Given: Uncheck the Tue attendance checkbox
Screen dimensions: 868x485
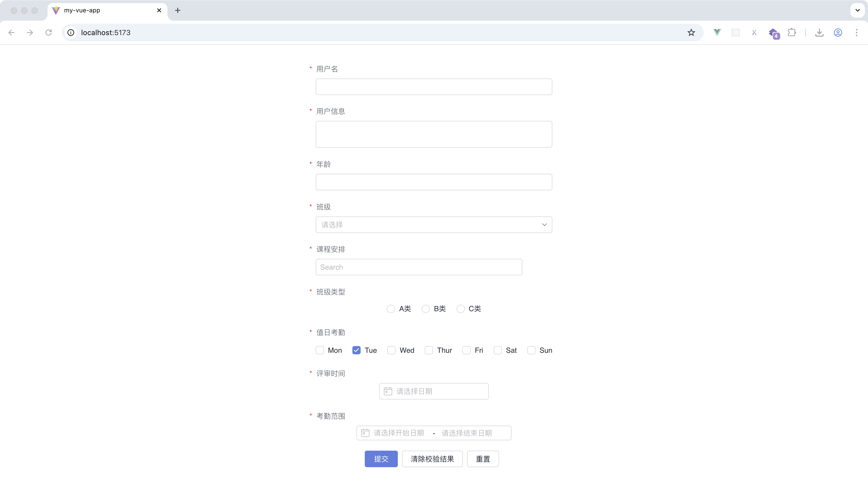Looking at the screenshot, I should coord(356,350).
